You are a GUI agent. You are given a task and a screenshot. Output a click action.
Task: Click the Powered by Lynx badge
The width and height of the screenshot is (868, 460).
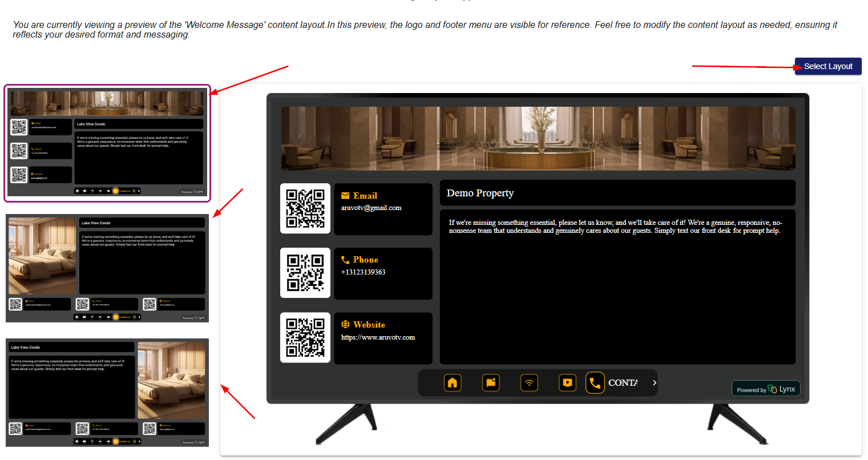tap(766, 389)
